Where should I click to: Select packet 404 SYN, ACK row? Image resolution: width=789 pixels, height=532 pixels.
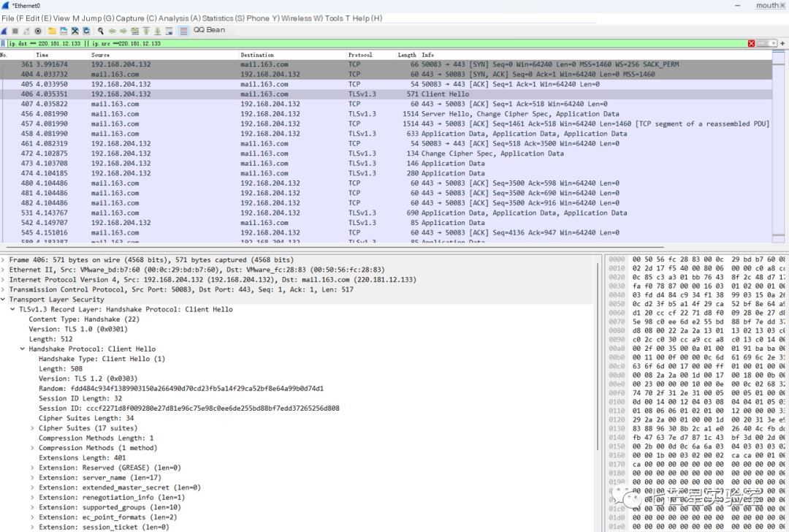(x=386, y=74)
